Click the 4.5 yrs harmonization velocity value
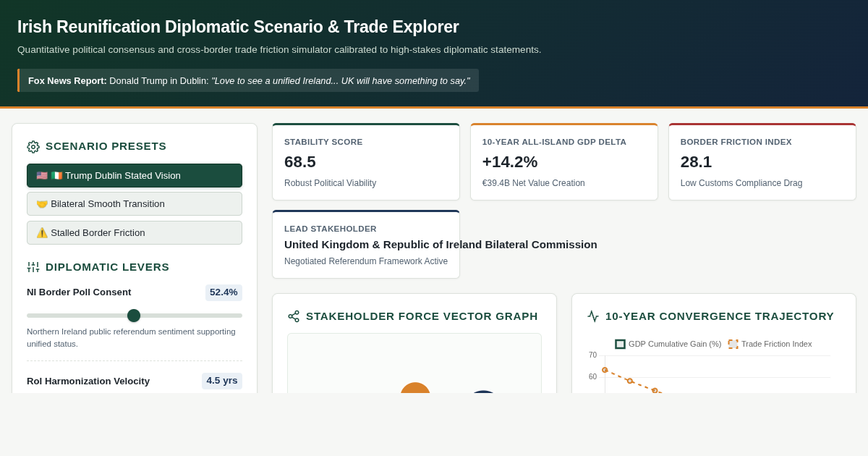The height and width of the screenshot is (456, 868). tap(222, 381)
